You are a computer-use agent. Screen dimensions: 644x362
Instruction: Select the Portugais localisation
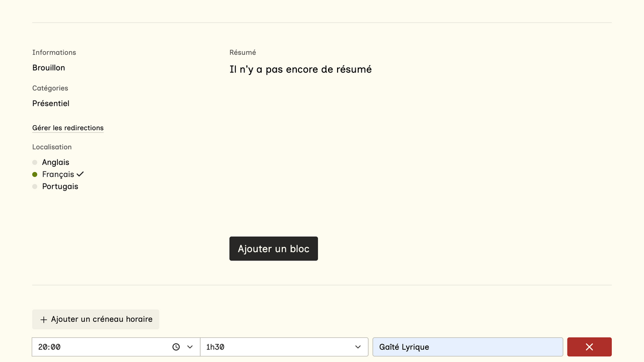click(x=60, y=187)
